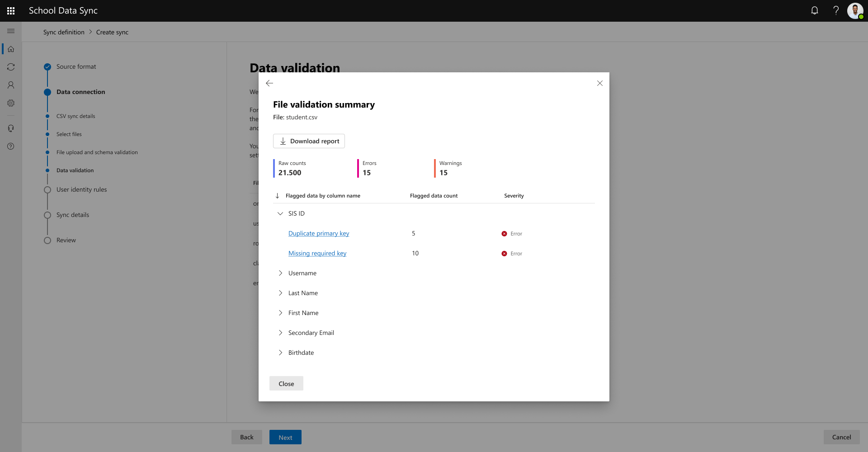Expand the First Name group
This screenshot has width=868, height=452.
(280, 313)
